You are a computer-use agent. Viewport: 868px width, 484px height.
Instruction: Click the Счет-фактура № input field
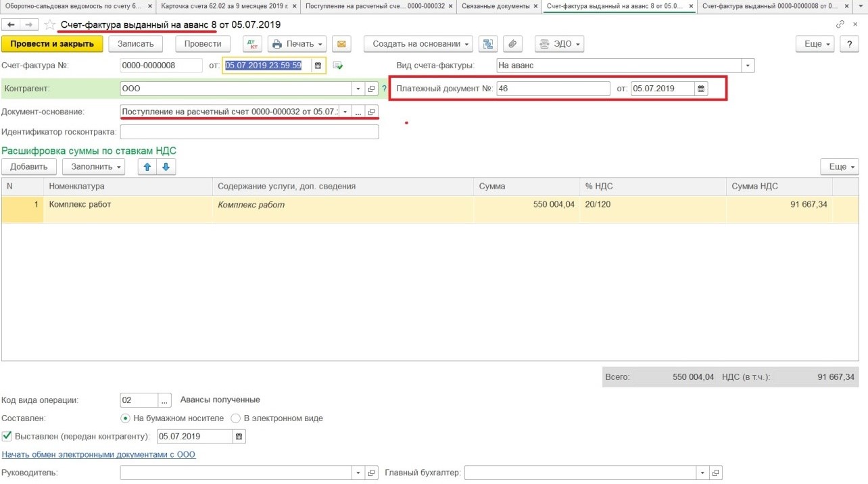pos(162,66)
